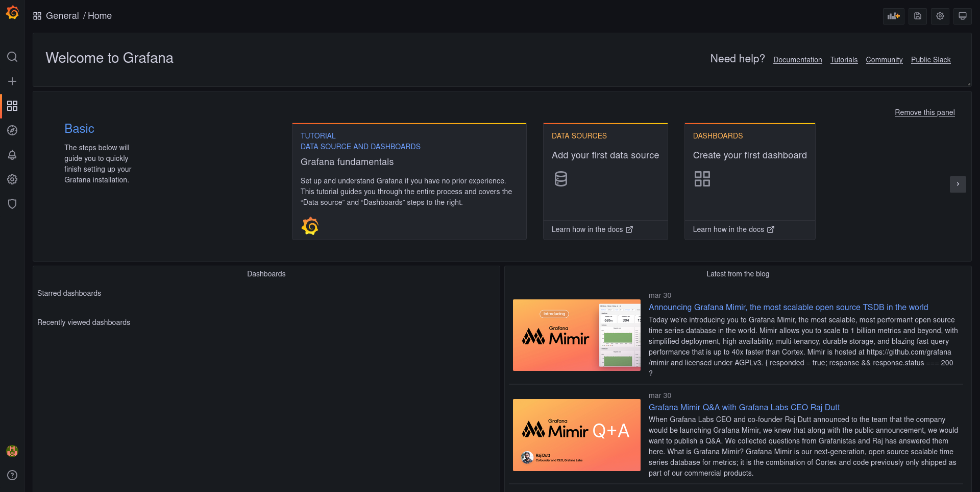
Task: Click the welcome panel resize handle corner
Action: [968, 84]
